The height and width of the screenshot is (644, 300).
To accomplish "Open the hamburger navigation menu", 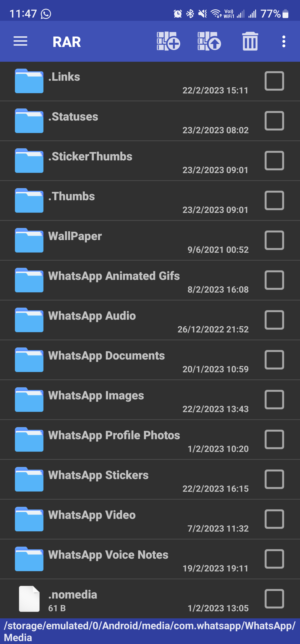I will point(20,41).
